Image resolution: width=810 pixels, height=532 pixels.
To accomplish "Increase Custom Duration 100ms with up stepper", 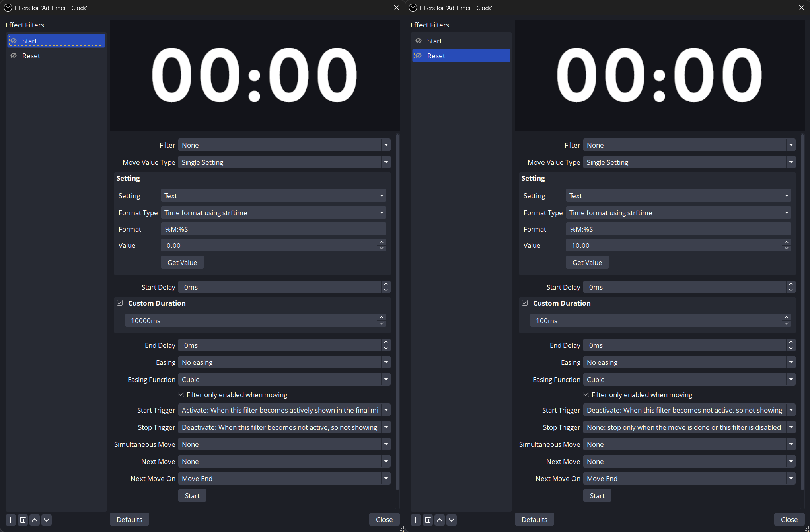I will (786, 318).
